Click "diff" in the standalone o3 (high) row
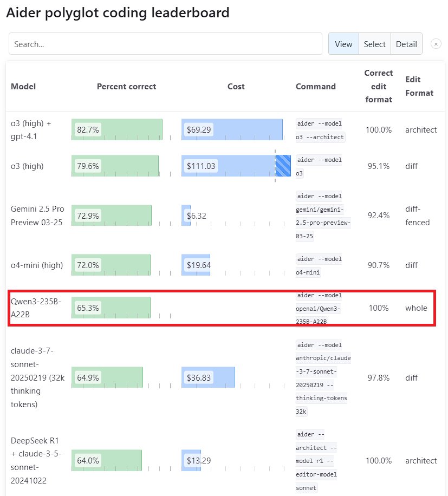448x496 pixels. (411, 166)
